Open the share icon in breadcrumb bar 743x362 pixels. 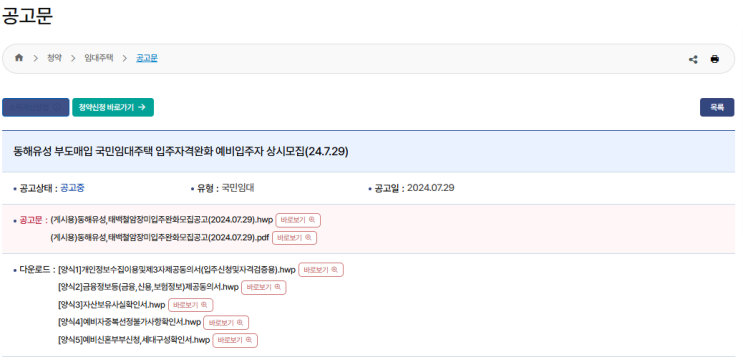pyautogui.click(x=693, y=59)
